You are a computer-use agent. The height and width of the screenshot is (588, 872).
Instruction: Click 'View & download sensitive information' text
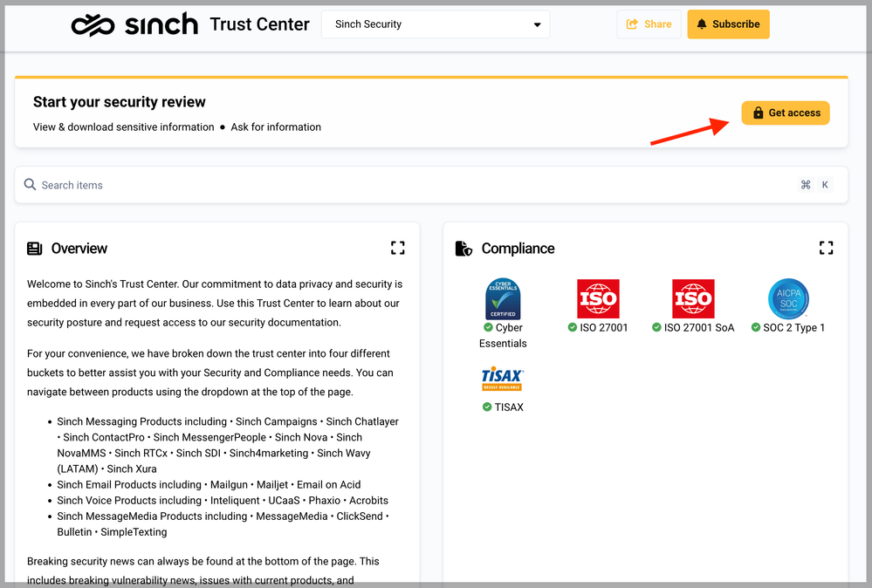click(123, 127)
